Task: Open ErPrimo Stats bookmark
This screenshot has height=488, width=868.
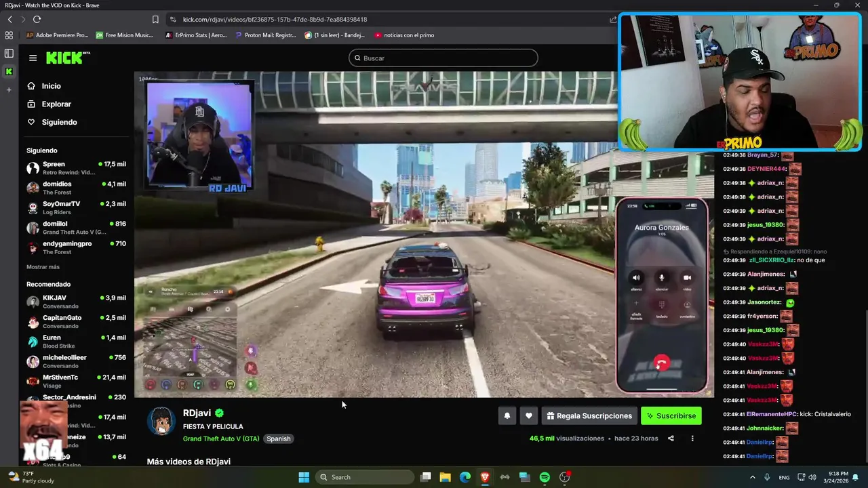Action: click(x=196, y=35)
